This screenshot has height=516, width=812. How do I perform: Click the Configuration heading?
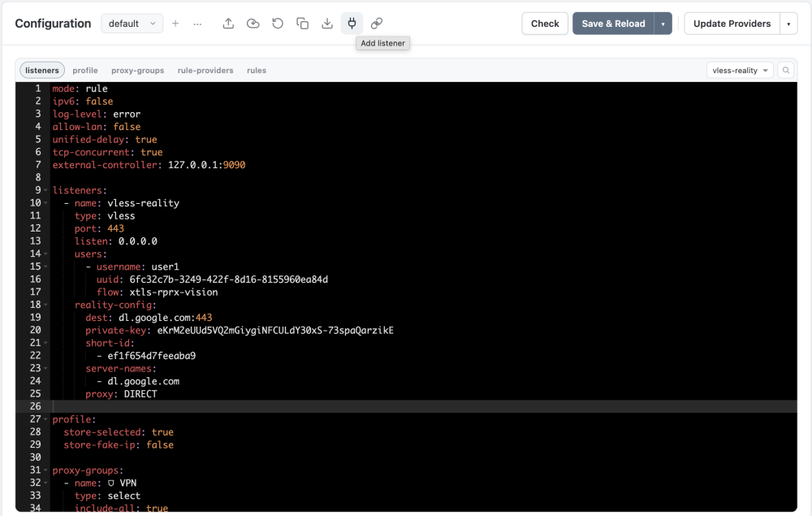tap(53, 24)
